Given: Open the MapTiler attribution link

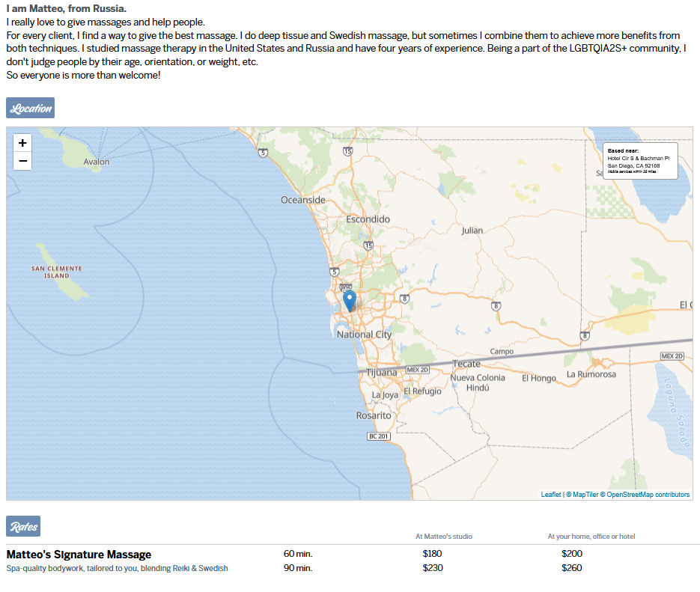Looking at the screenshot, I should pos(584,495).
